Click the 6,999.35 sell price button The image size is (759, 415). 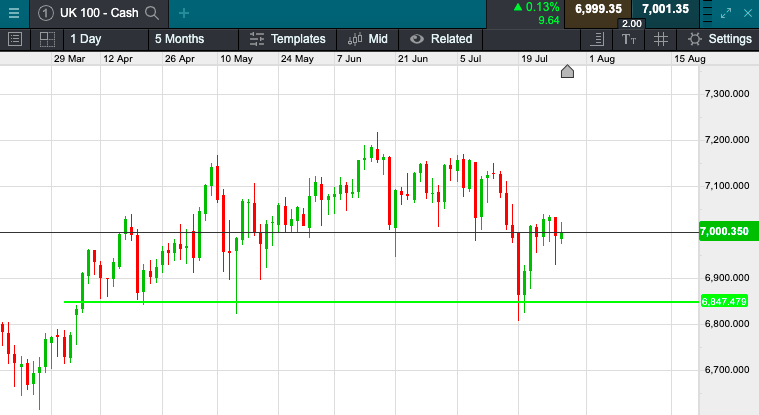coord(599,9)
